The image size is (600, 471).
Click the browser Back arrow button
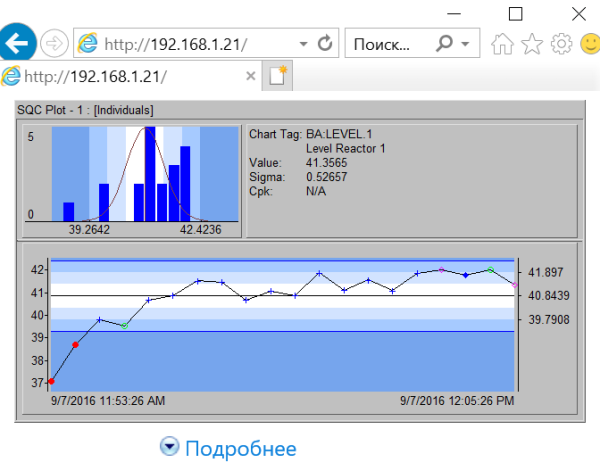coord(18,43)
